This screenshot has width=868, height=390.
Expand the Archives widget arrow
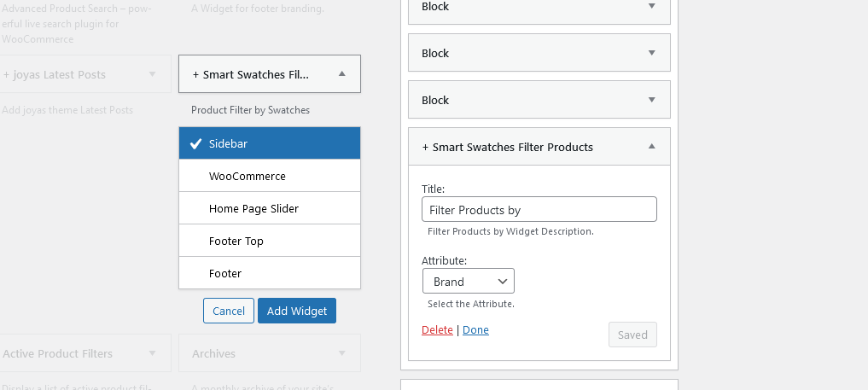pyautogui.click(x=342, y=353)
